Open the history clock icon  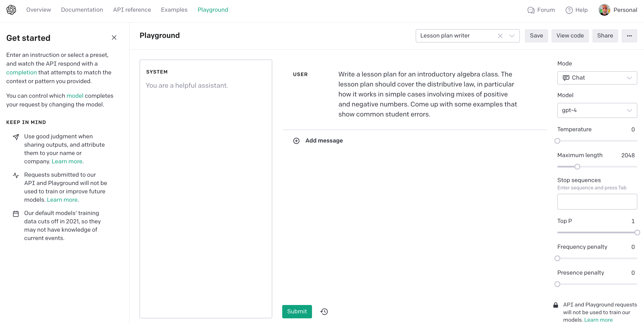[x=324, y=311]
